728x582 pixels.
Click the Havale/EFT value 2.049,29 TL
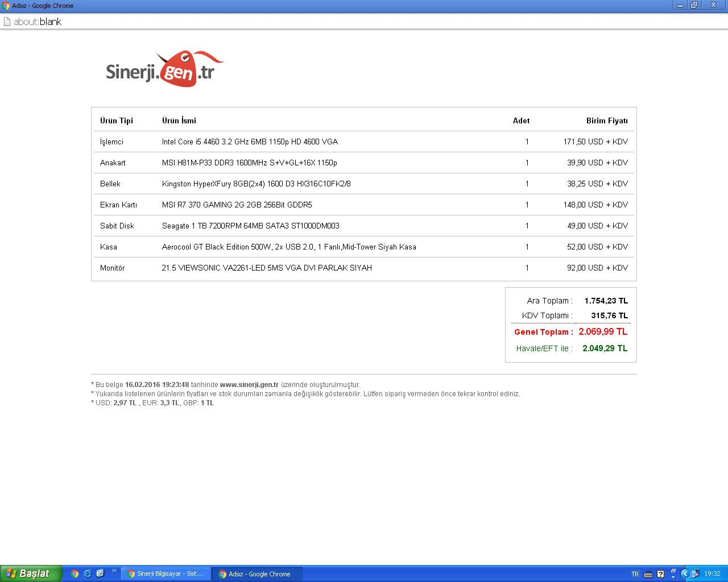[605, 348]
